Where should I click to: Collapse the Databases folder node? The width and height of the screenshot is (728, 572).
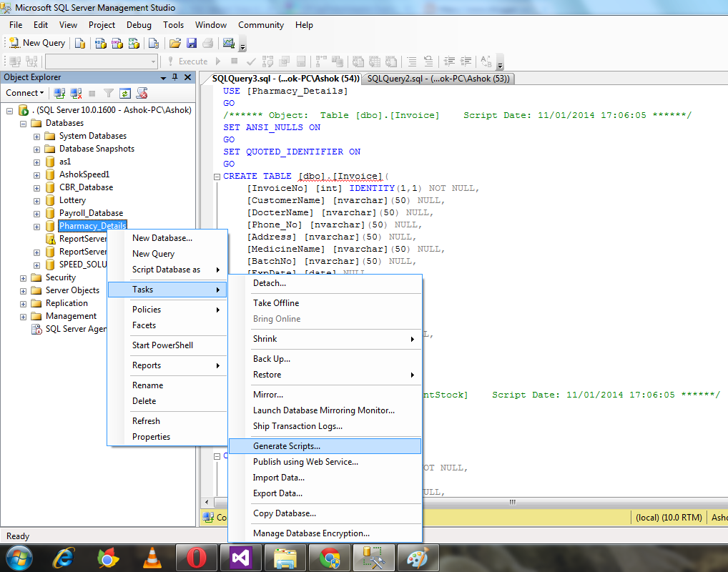click(23, 124)
